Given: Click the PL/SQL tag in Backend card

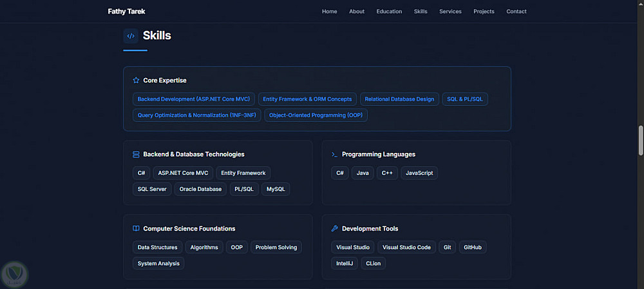Looking at the screenshot, I should 244,190.
